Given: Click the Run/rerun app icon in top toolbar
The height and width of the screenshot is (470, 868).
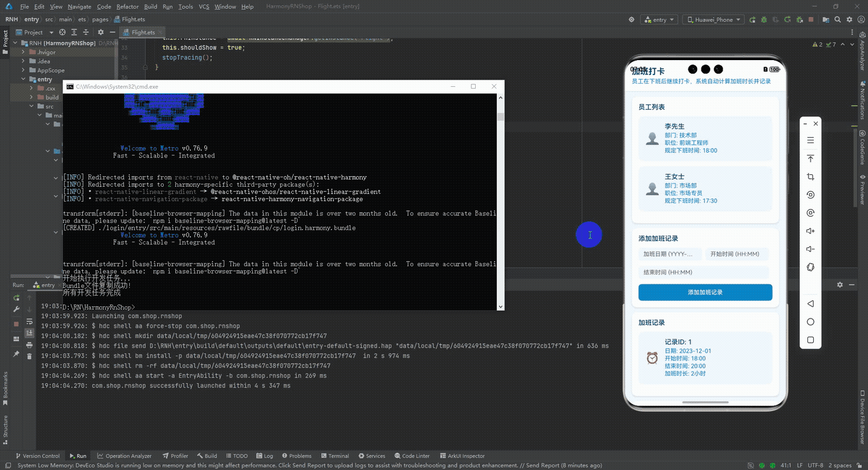Looking at the screenshot, I should click(x=754, y=20).
